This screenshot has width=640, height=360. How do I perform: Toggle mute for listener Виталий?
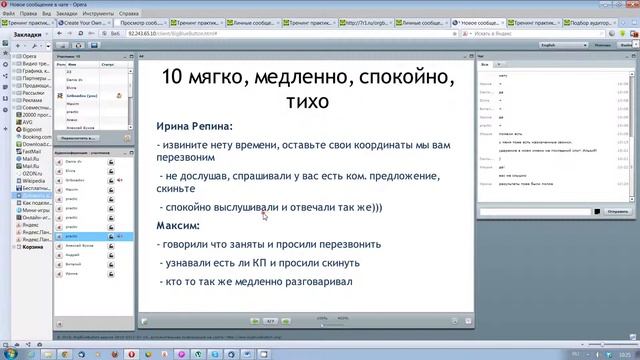(x=60, y=265)
